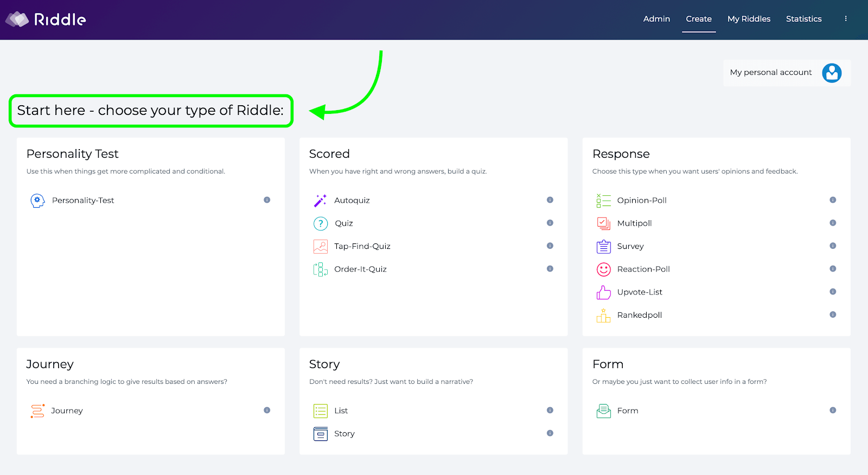Click the Quiz question mark icon
This screenshot has height=475, width=868.
point(321,223)
